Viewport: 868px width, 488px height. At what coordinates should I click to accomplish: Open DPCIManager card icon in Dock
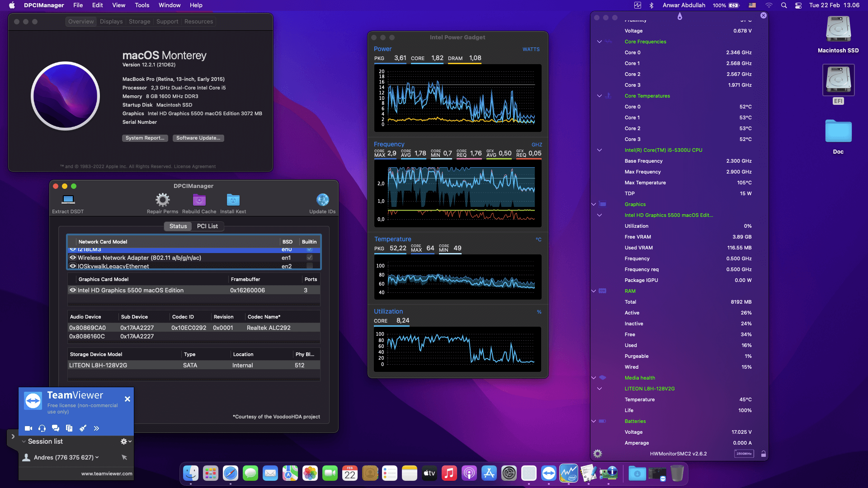click(609, 474)
